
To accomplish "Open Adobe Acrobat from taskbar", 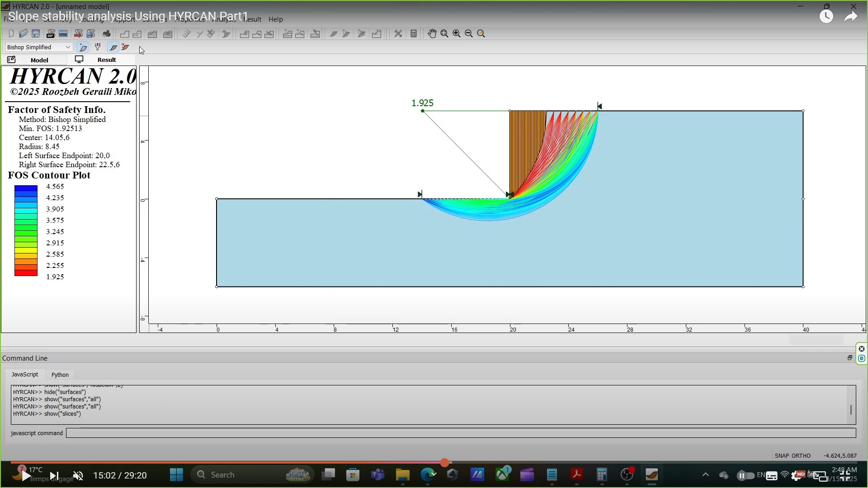I will 576,475.
